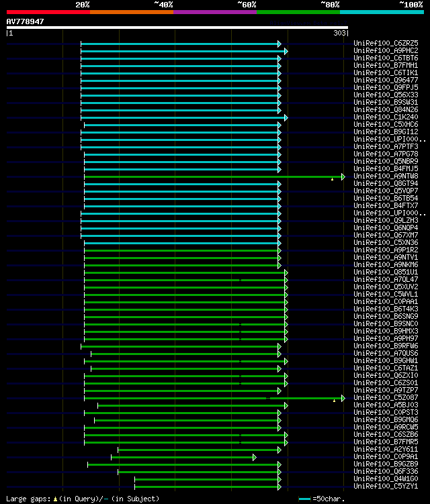Select hit label UniRef100_A7QL47
430x504 pixels.
pos(386,280)
